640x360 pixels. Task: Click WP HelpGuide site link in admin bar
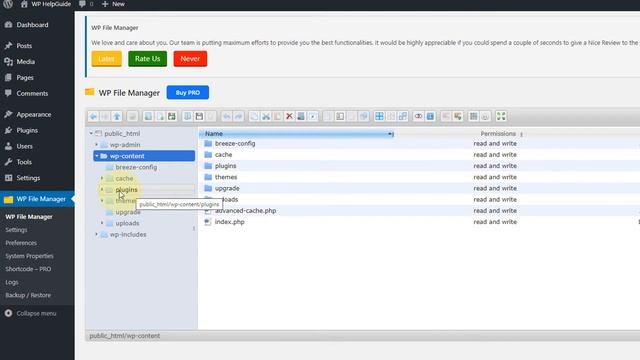46,4
